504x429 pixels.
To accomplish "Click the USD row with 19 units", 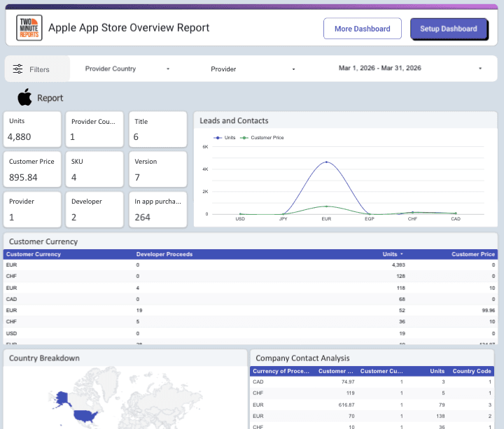I will click(x=251, y=333).
